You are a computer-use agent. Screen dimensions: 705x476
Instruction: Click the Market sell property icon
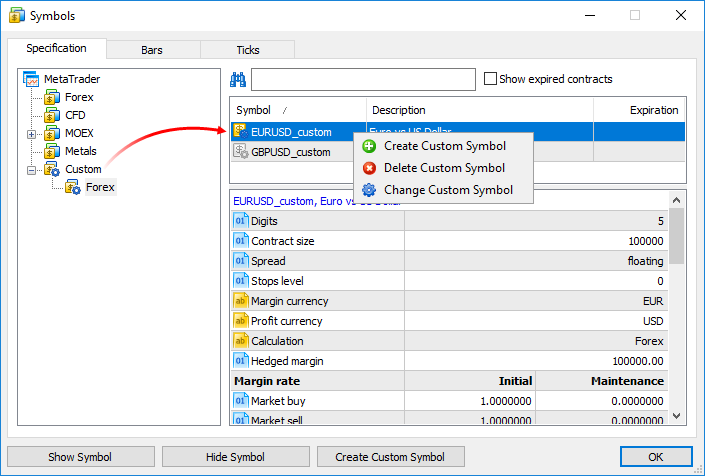coord(241,418)
